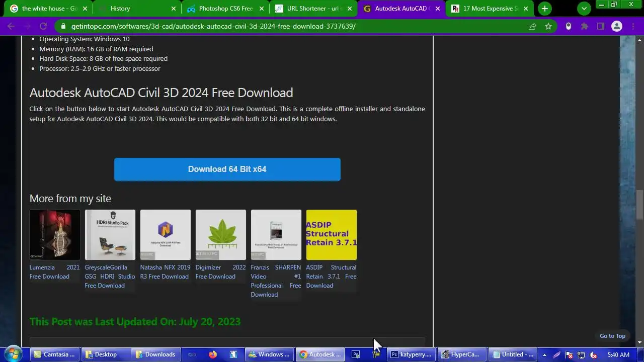The height and width of the screenshot is (362, 644).
Task: Bookmark this page with the star icon
Action: (548, 26)
